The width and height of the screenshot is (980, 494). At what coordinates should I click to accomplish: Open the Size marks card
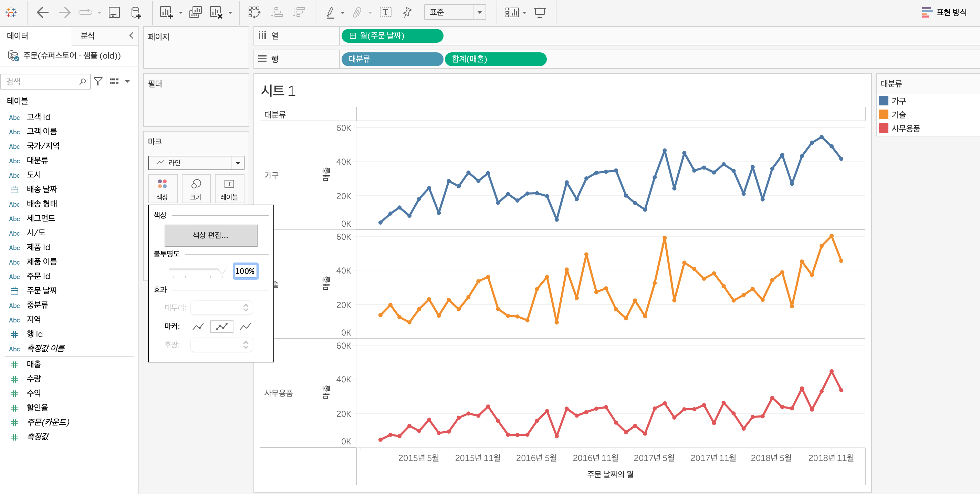point(196,189)
